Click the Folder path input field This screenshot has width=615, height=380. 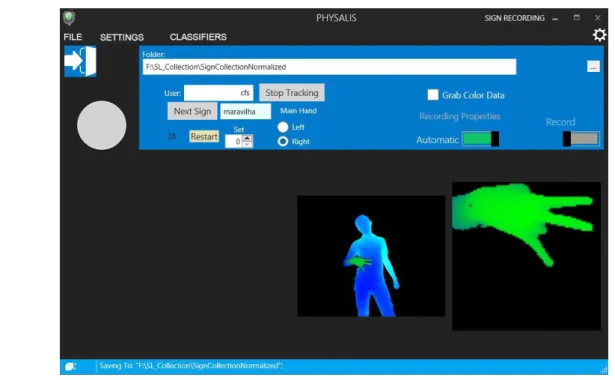coord(329,67)
